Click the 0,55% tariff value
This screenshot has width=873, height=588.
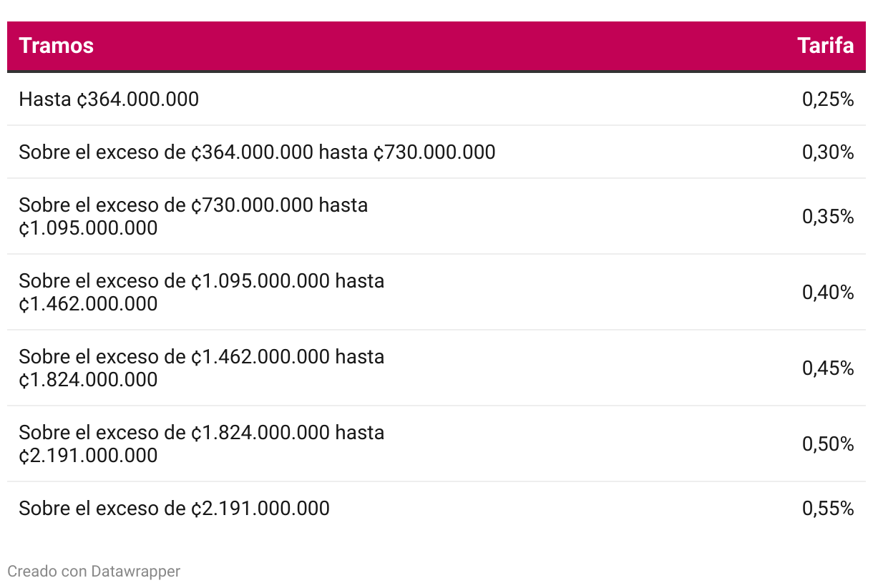tap(828, 509)
